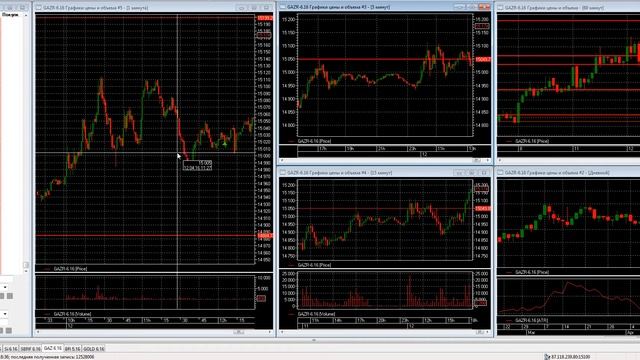Screen dimensions: 640x360
Task: Click green arrow trade marker on 1-minute chart
Action: tap(224, 144)
